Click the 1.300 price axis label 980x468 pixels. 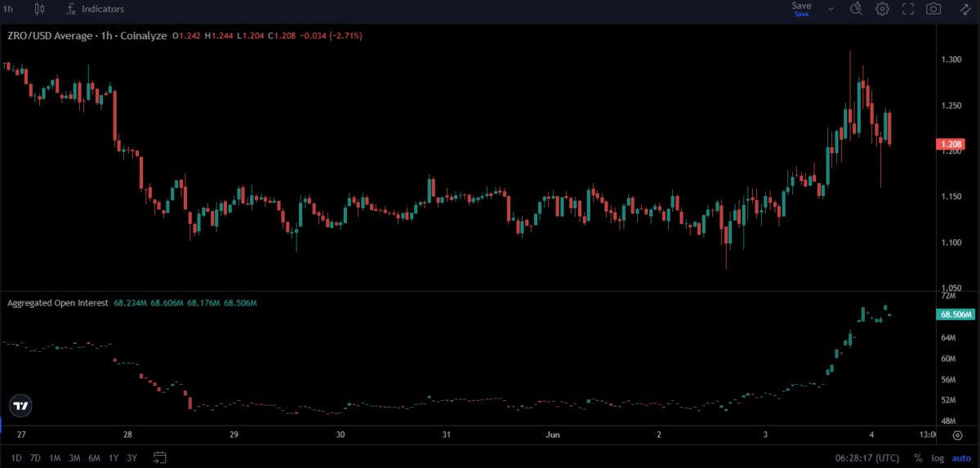(x=951, y=60)
